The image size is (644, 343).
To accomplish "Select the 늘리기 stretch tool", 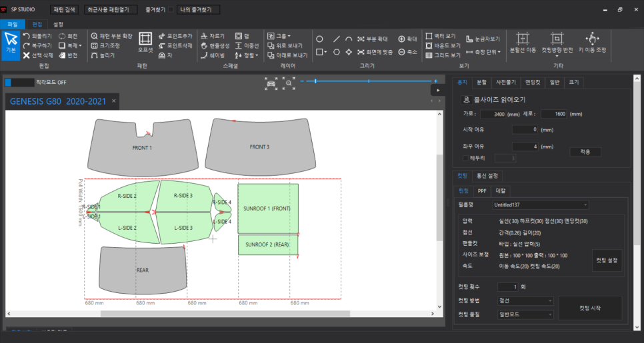I will (103, 55).
